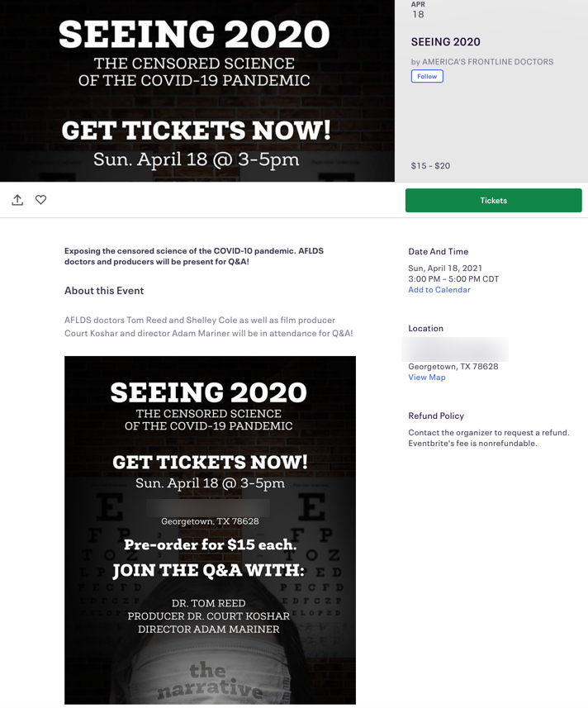Click the APR 18 date badge

pyautogui.click(x=418, y=8)
